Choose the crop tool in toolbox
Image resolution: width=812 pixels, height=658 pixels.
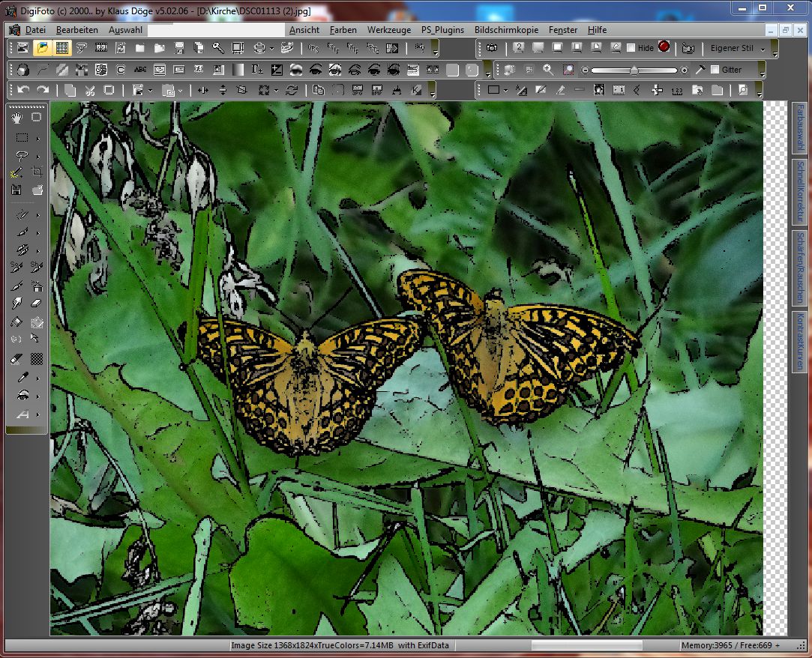tap(37, 172)
